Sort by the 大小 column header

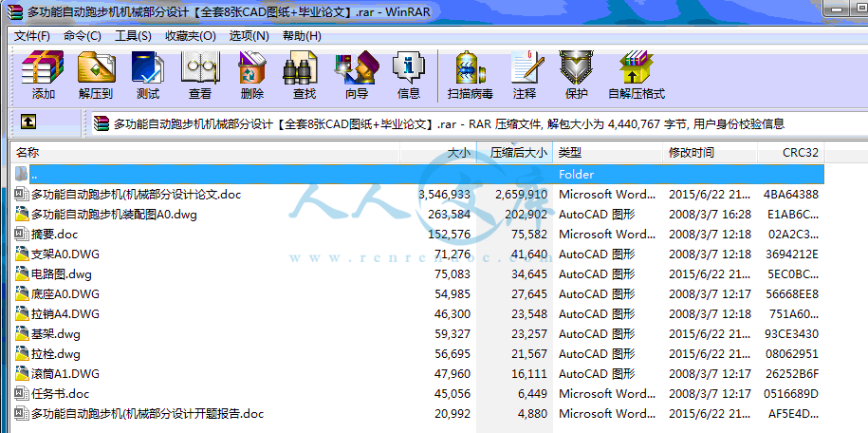(438, 153)
